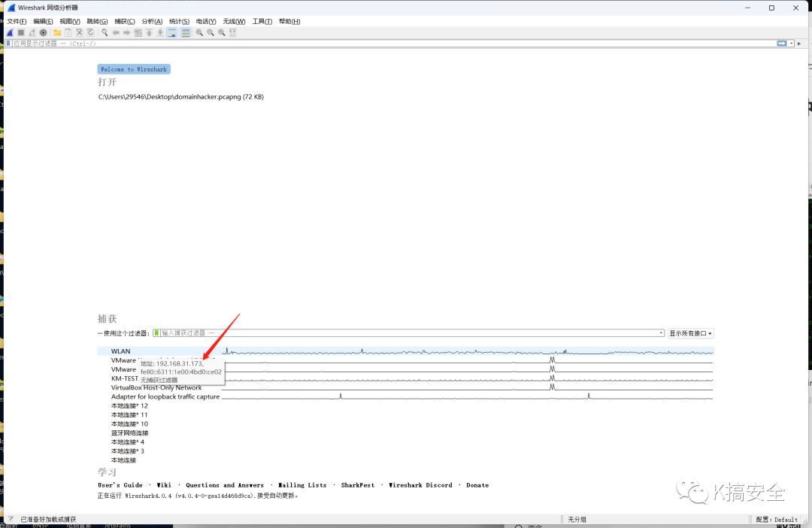The width and height of the screenshot is (812, 528).
Task: Open the 统计(S) menu
Action: point(179,21)
